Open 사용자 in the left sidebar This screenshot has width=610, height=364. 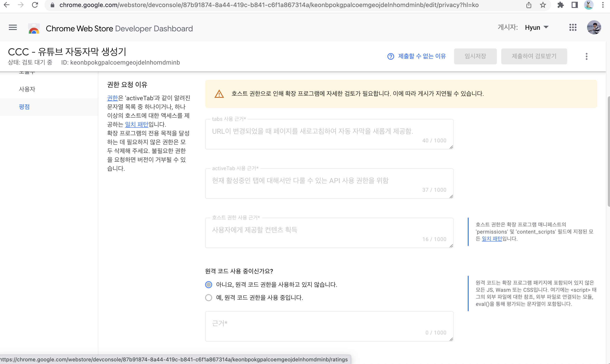(27, 89)
